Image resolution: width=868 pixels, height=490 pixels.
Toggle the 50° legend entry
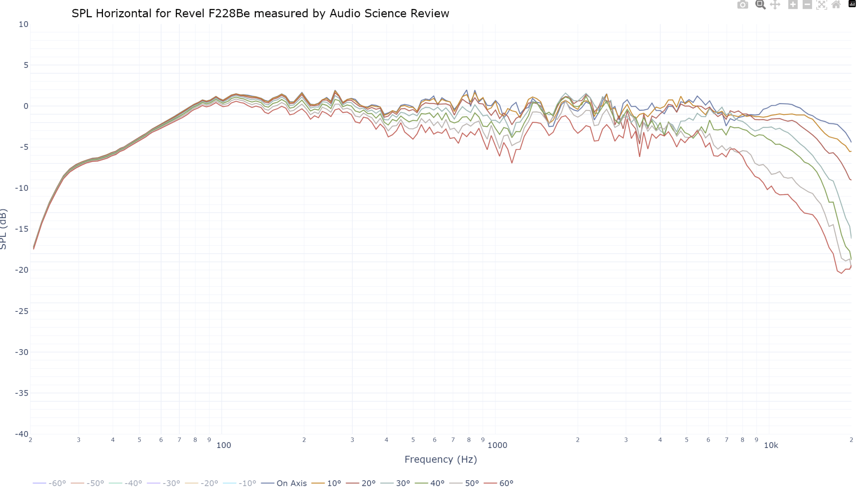click(x=465, y=483)
